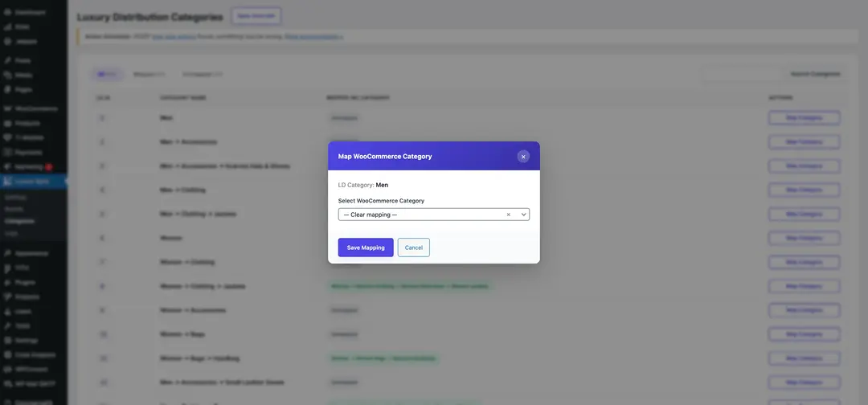
Task: Click the search categories input field
Action: click(739, 74)
